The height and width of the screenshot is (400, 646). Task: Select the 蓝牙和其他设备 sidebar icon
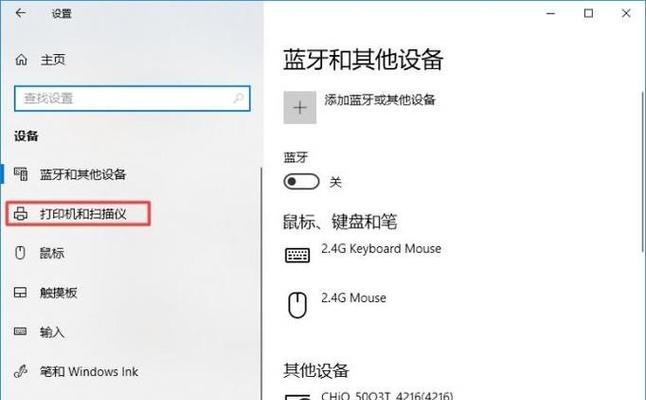(x=21, y=174)
